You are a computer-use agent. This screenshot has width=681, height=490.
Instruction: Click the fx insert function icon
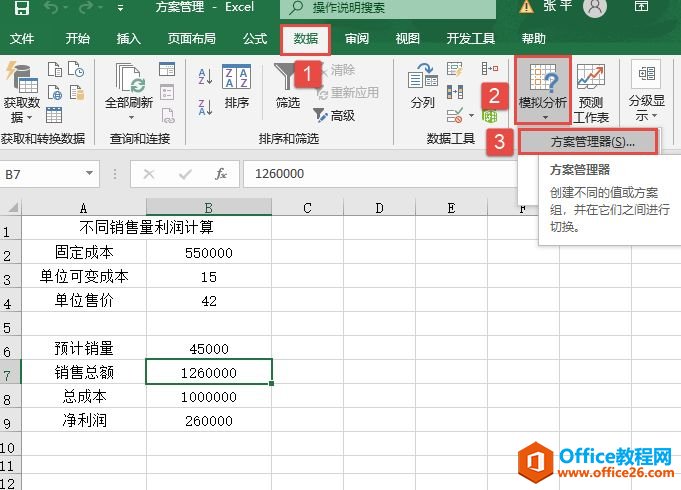(x=221, y=174)
